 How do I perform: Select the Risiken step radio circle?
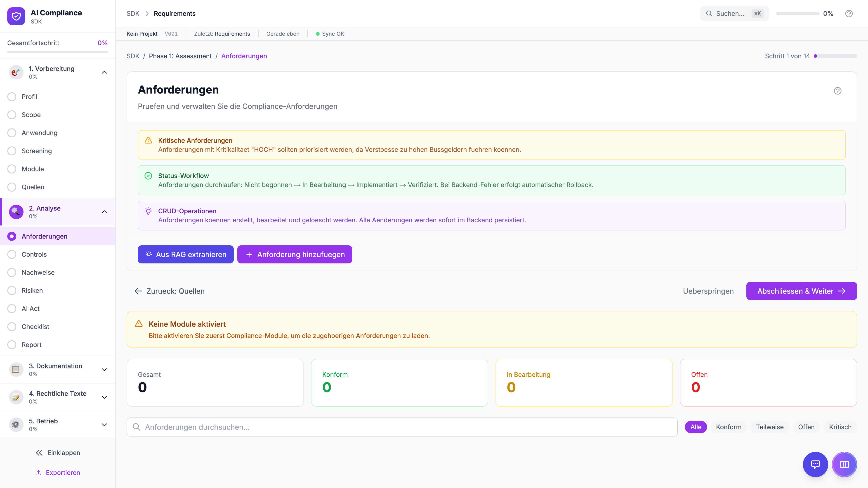(12, 290)
